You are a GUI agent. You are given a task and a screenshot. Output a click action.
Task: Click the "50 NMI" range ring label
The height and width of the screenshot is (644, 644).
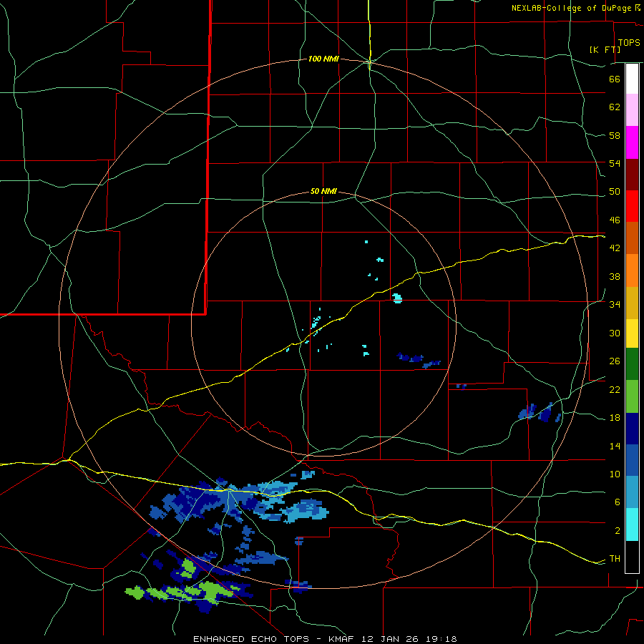[x=323, y=191]
